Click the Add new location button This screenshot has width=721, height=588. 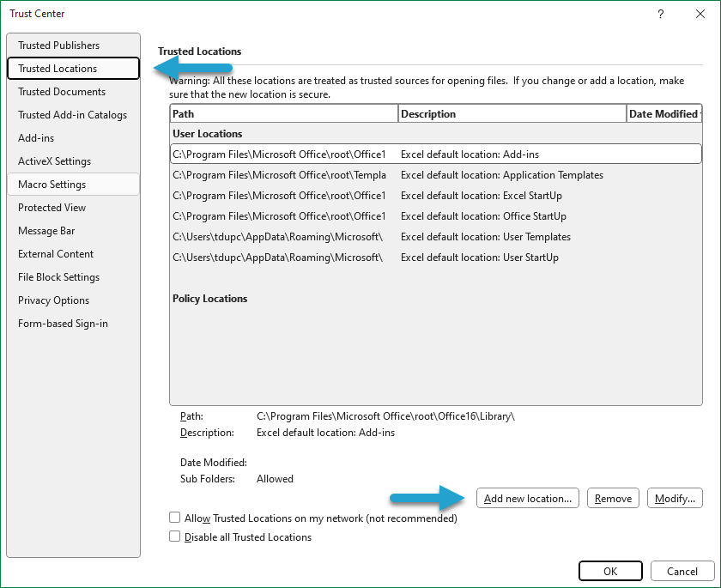click(527, 499)
